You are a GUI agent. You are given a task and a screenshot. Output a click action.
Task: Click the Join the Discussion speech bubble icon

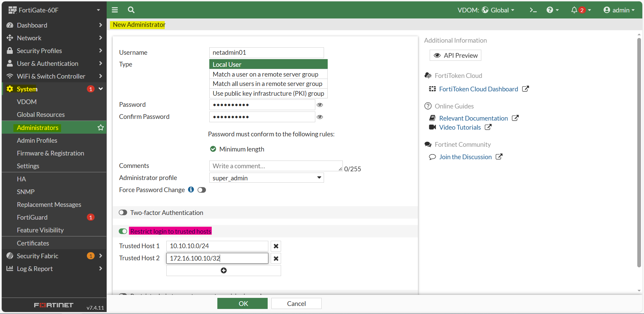tap(432, 157)
